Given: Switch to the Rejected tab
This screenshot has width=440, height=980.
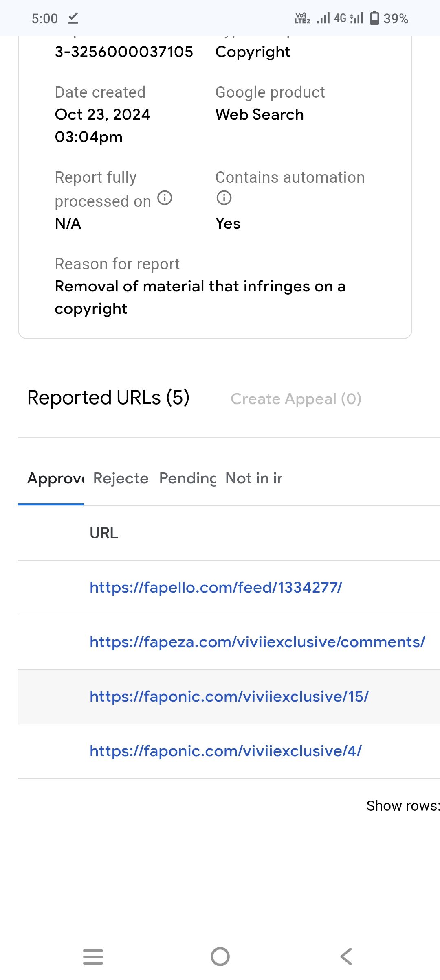Looking at the screenshot, I should (121, 479).
